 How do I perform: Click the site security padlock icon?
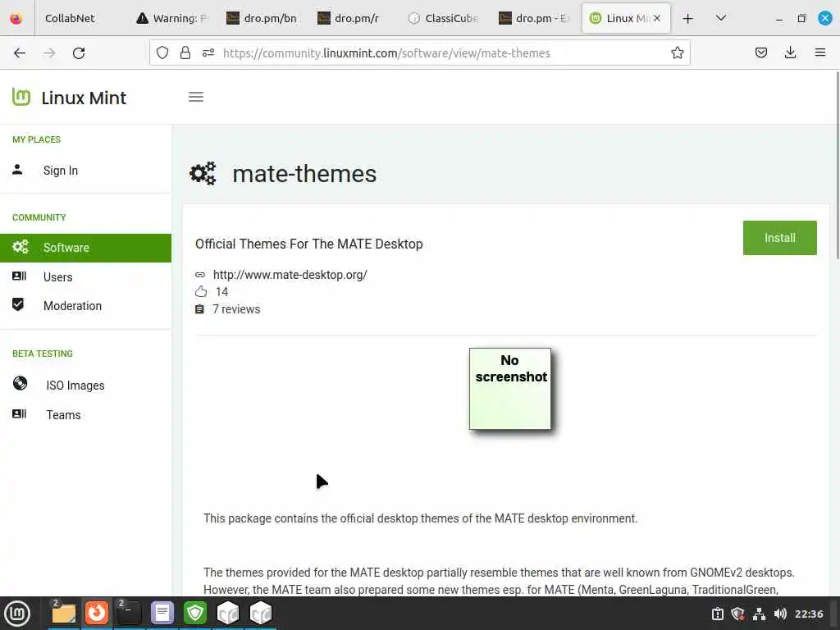pyautogui.click(x=185, y=52)
